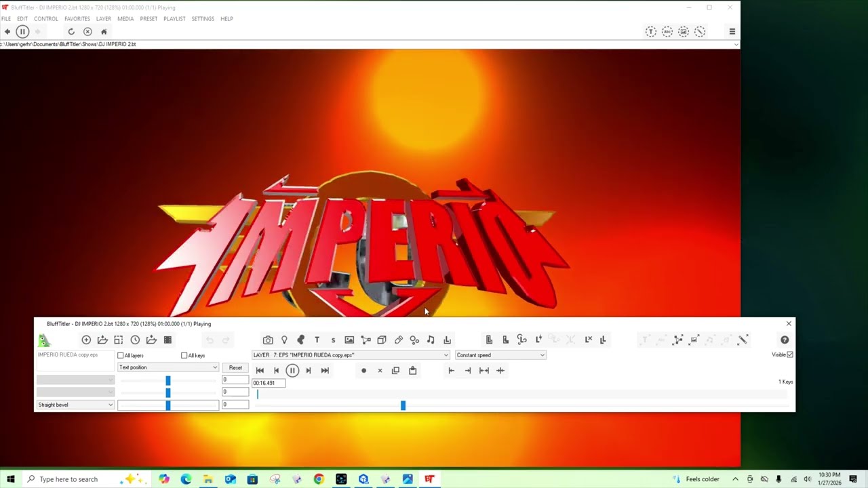The width and height of the screenshot is (868, 488).
Task: Click the copy key button
Action: click(396, 371)
